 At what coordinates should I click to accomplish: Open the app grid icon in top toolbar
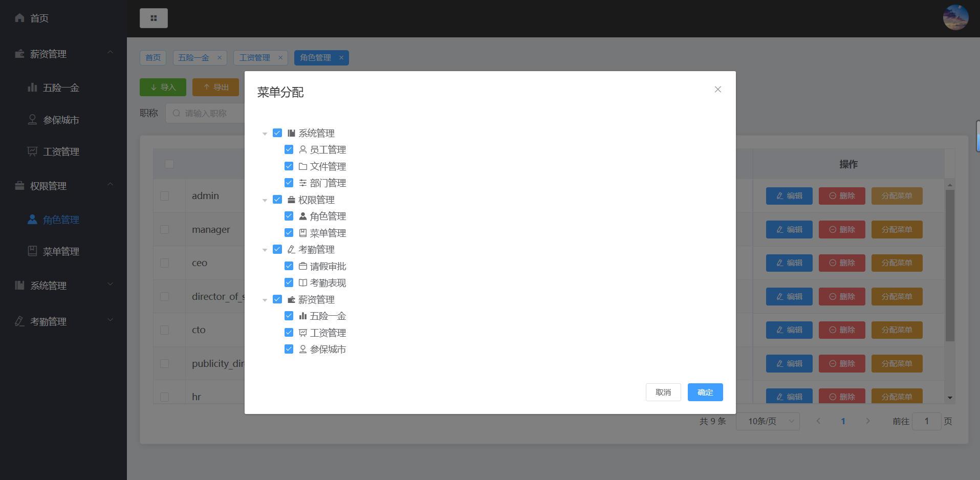154,18
